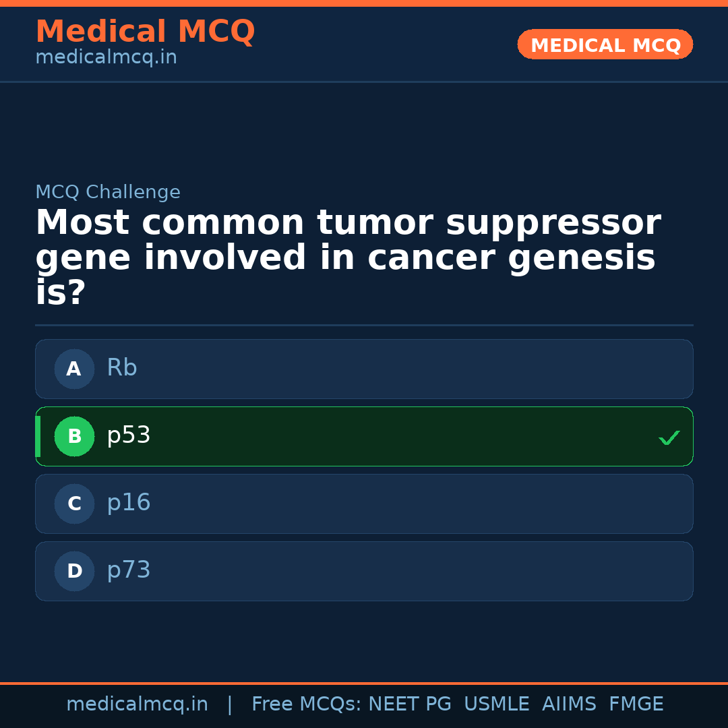Viewport: 728px width, 728px height.
Task: Click the Medical MCQ header title
Action: point(145,32)
